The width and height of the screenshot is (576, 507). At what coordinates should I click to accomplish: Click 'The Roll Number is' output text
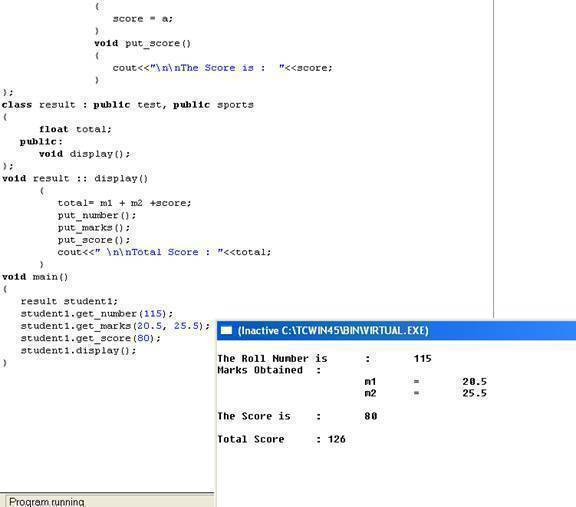(x=272, y=359)
